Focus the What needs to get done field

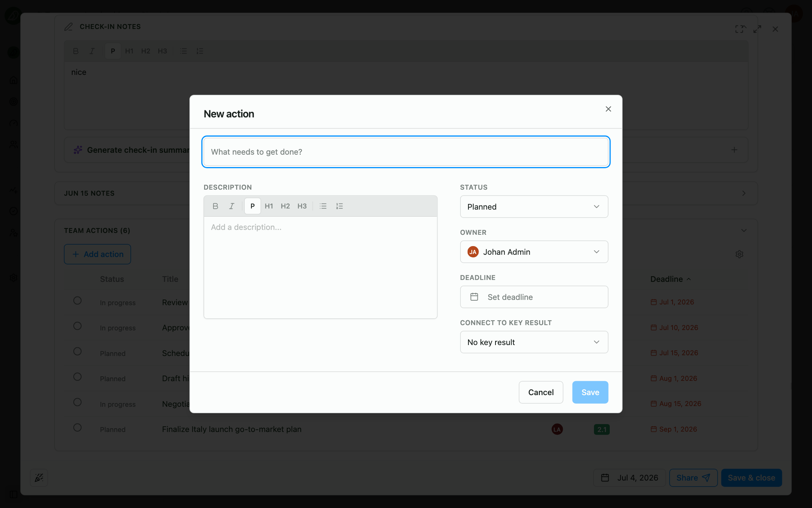tap(406, 152)
